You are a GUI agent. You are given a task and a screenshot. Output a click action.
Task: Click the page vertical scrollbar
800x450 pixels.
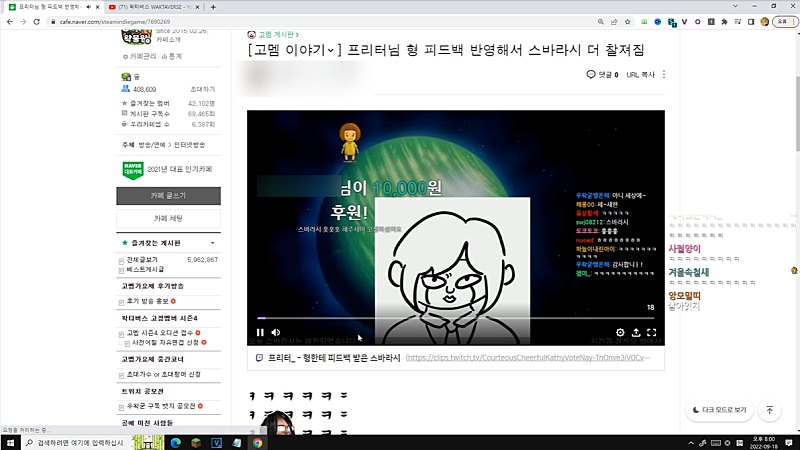(x=796, y=113)
